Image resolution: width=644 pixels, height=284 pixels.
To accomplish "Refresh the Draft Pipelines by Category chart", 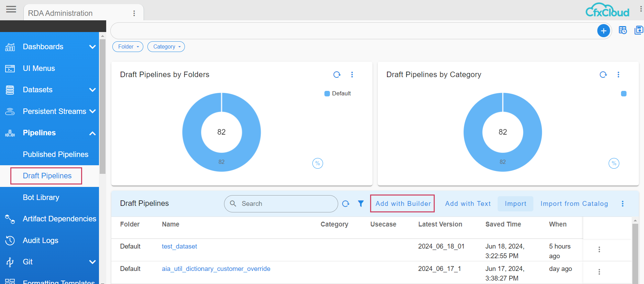I will point(603,75).
